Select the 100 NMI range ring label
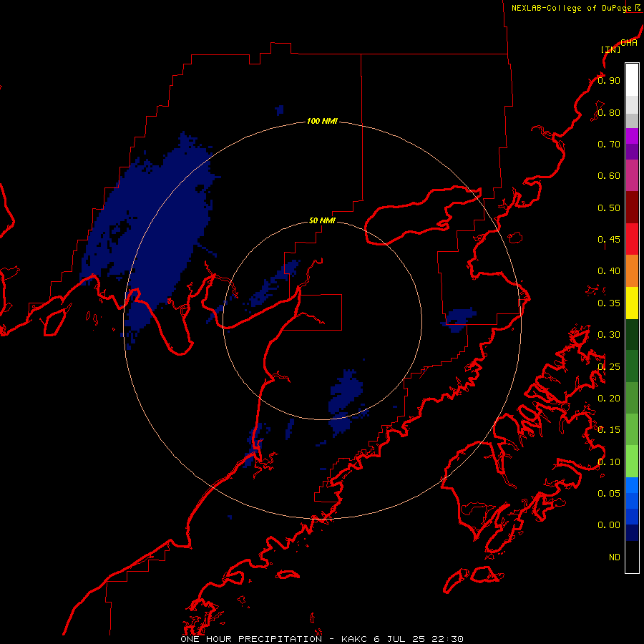Image resolution: width=644 pixels, height=644 pixels. (322, 121)
